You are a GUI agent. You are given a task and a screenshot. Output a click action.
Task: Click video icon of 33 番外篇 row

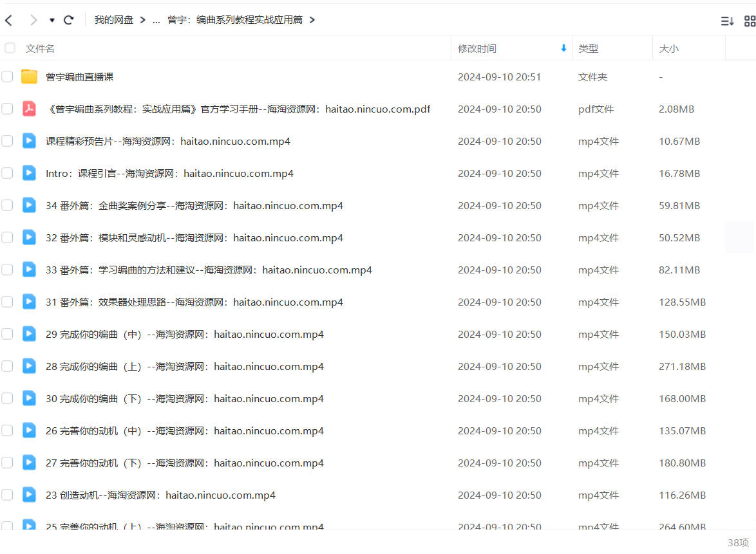(x=29, y=270)
